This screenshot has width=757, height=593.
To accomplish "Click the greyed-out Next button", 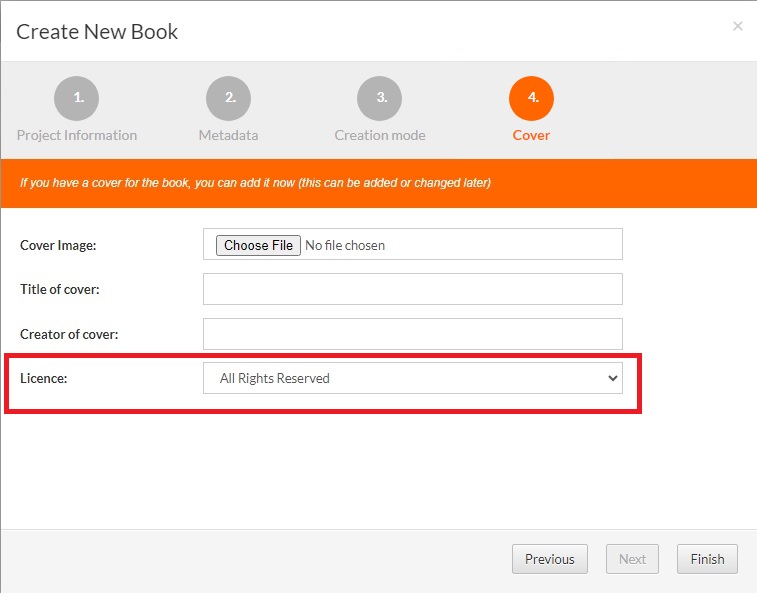I will point(632,559).
